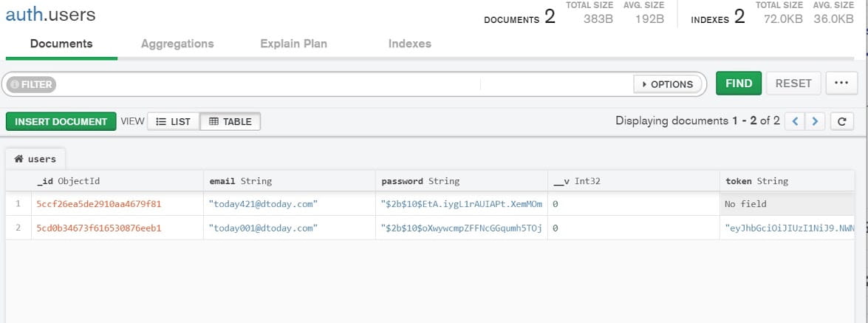This screenshot has height=323, width=868.
Task: Focus the filter query input field
Action: (x=344, y=84)
